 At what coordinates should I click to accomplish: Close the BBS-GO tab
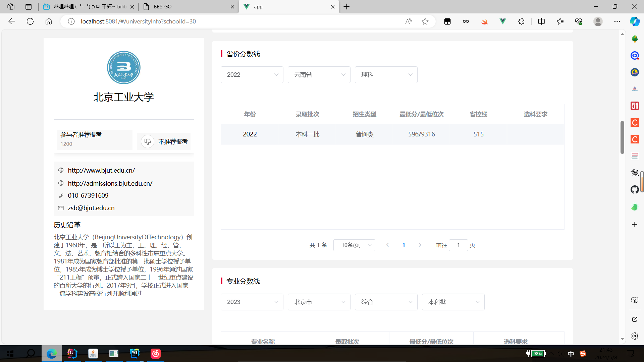(x=232, y=7)
